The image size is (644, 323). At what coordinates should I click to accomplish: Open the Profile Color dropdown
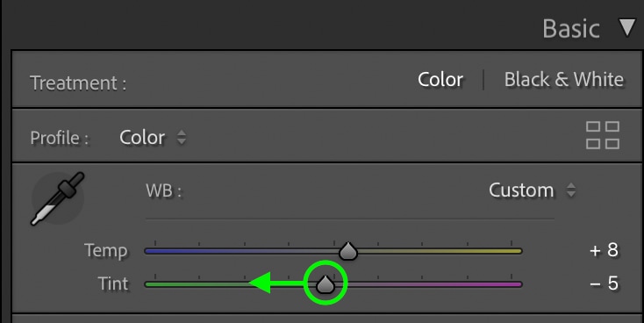coord(153,137)
